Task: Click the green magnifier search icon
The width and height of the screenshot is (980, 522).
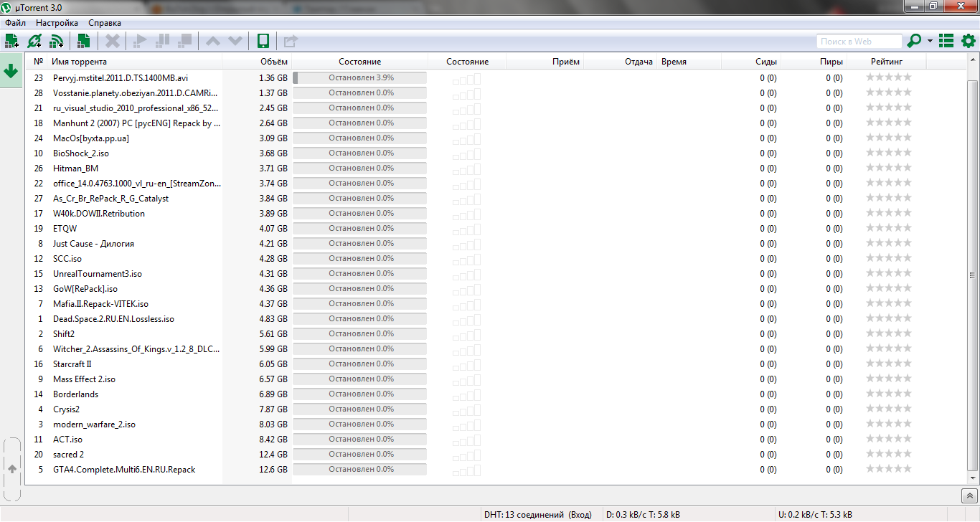Action: [914, 41]
